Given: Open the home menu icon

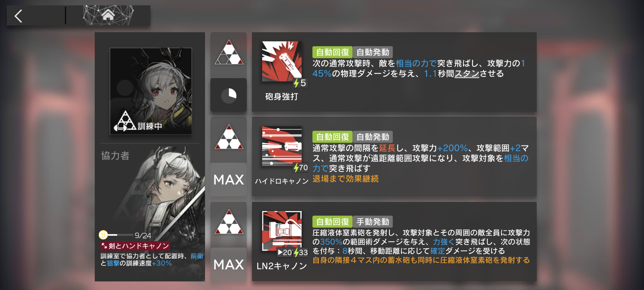Looking at the screenshot, I should (x=108, y=15).
